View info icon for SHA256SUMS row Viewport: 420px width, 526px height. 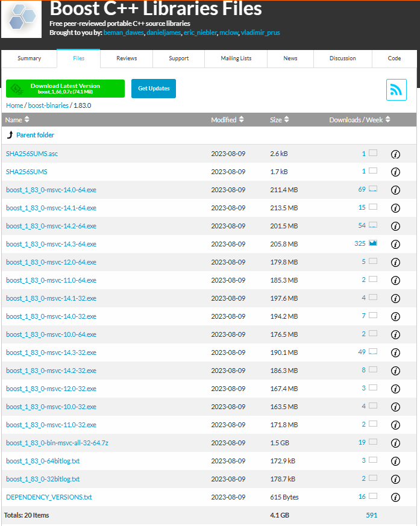point(395,172)
